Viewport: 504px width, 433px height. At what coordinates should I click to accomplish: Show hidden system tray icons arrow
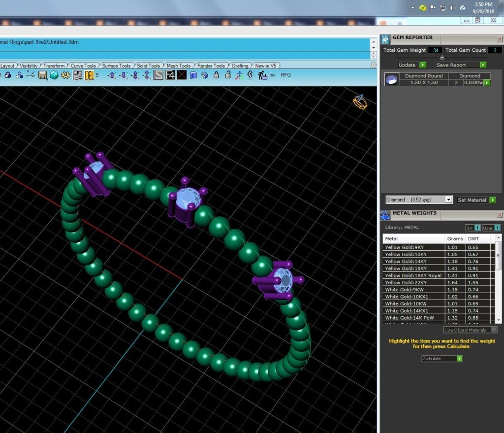click(x=412, y=8)
